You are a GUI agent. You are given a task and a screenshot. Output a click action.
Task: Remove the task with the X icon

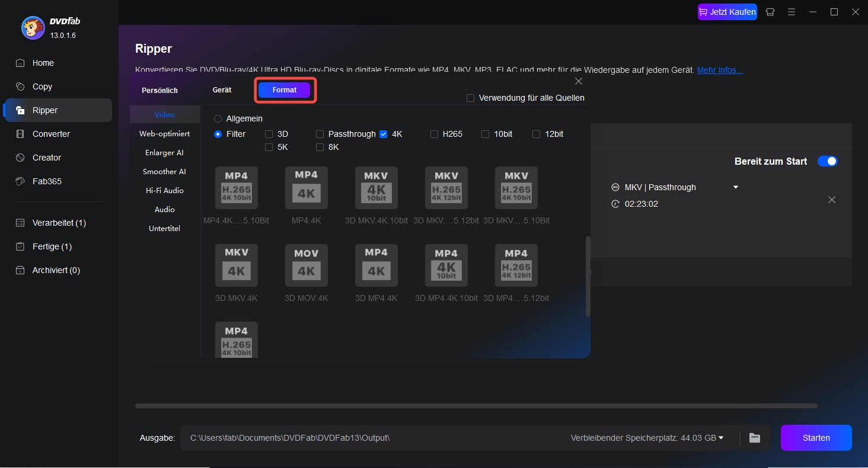tap(832, 200)
